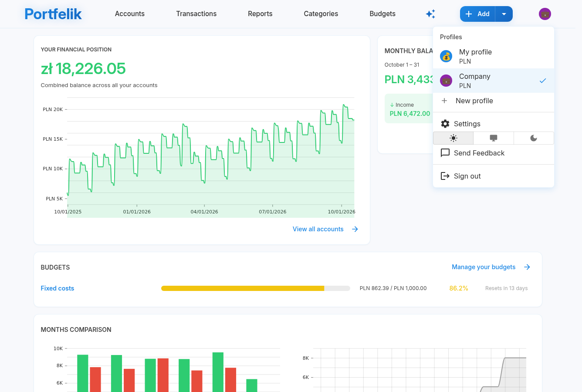Screen dimensions: 582x392
Task: Click the Portfelik logo
Action: (x=53, y=14)
